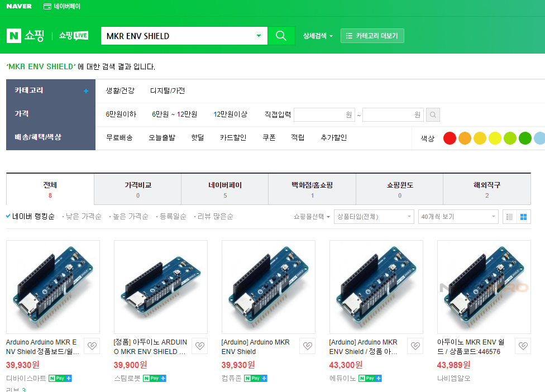
Task: Filter by 생활/건강 category
Action: coord(120,90)
